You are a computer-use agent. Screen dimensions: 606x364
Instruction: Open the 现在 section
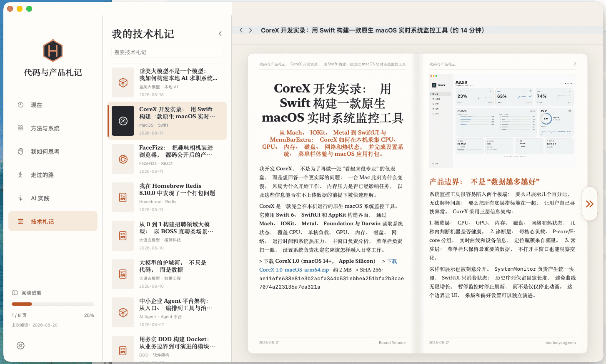coord(53,105)
